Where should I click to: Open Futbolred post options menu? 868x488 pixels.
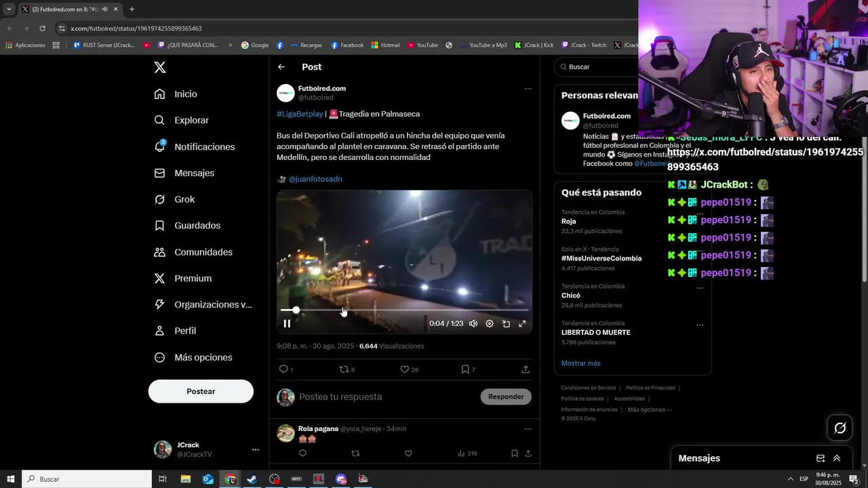point(528,89)
